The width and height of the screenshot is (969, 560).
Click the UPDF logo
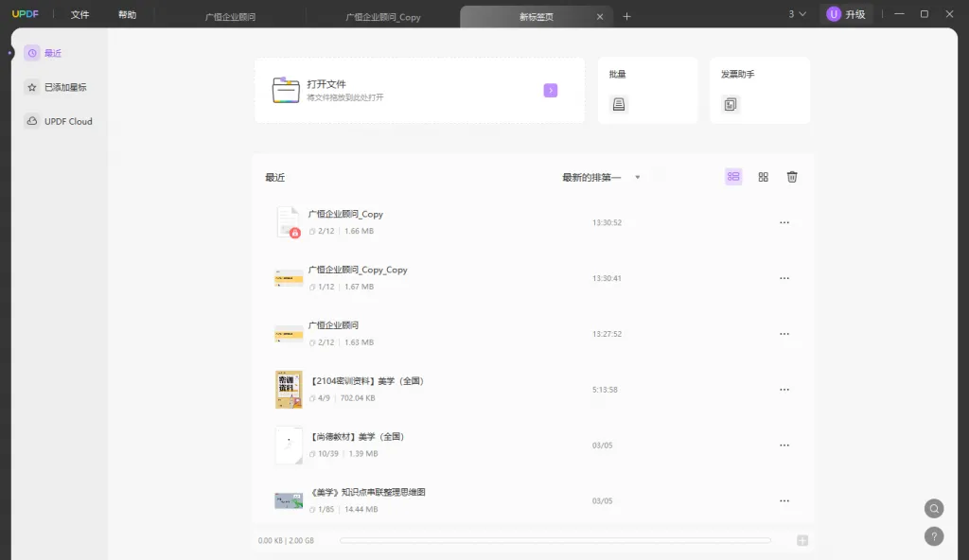(26, 13)
